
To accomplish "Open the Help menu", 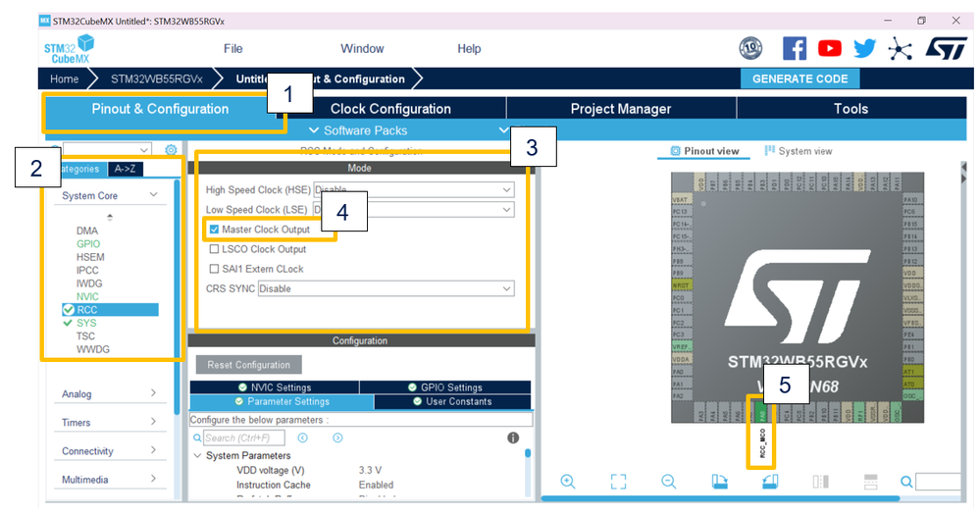I will (469, 49).
